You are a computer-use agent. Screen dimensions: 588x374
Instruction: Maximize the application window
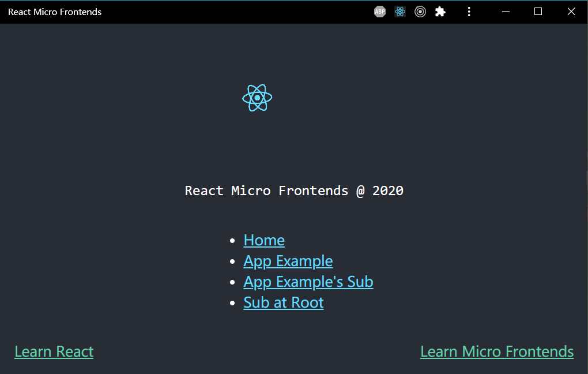coord(538,12)
